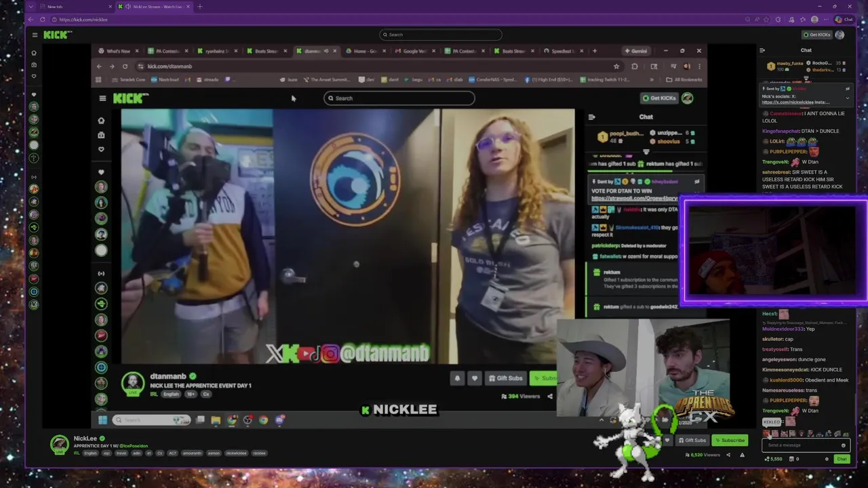This screenshot has width=868, height=488.
Task: Open maeby_funke top gifter entry
Action: point(785,66)
